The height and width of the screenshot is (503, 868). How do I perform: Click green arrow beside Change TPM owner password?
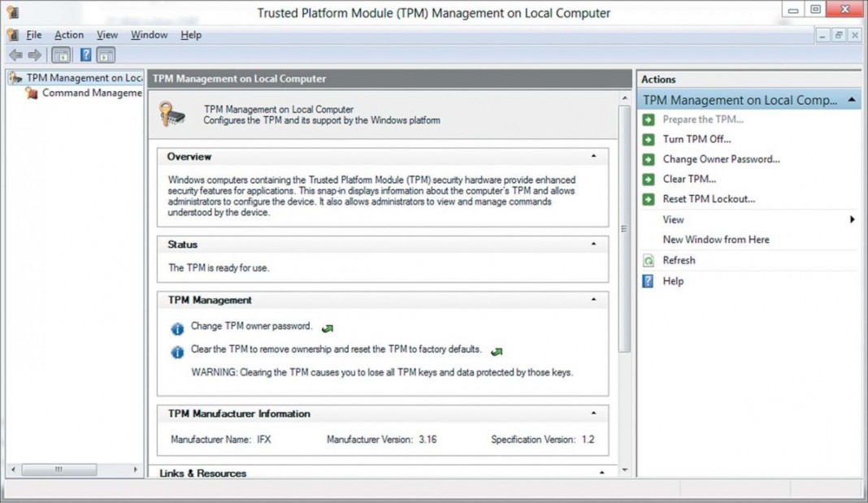(x=327, y=328)
